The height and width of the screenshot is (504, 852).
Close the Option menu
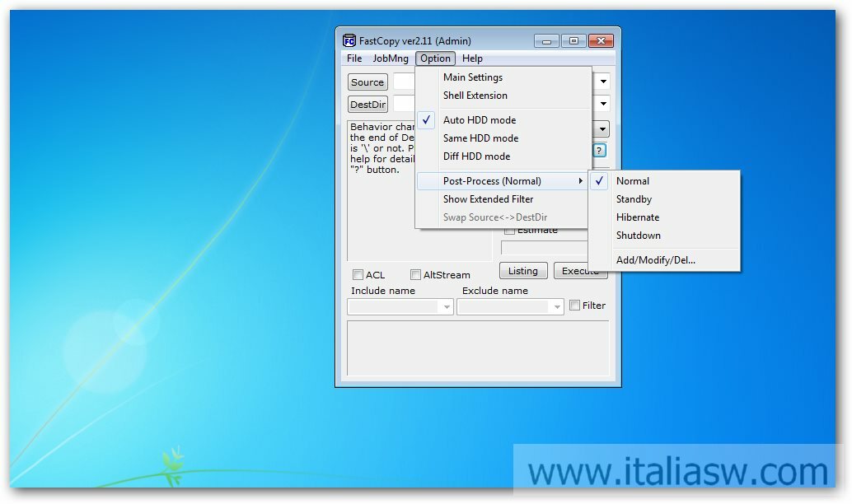pos(435,58)
